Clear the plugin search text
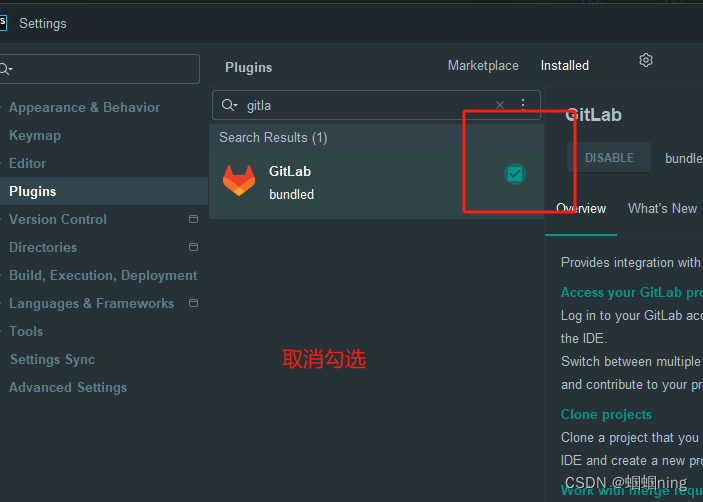Image resolution: width=703 pixels, height=502 pixels. (x=500, y=105)
